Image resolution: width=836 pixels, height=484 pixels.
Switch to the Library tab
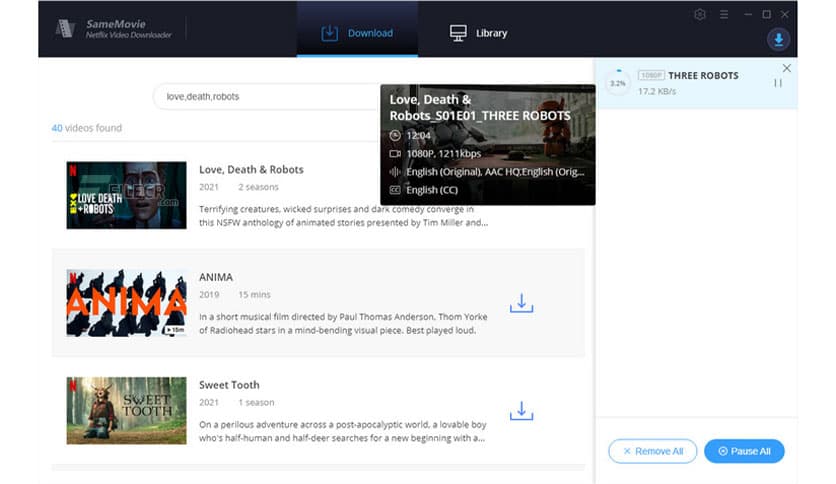478,33
